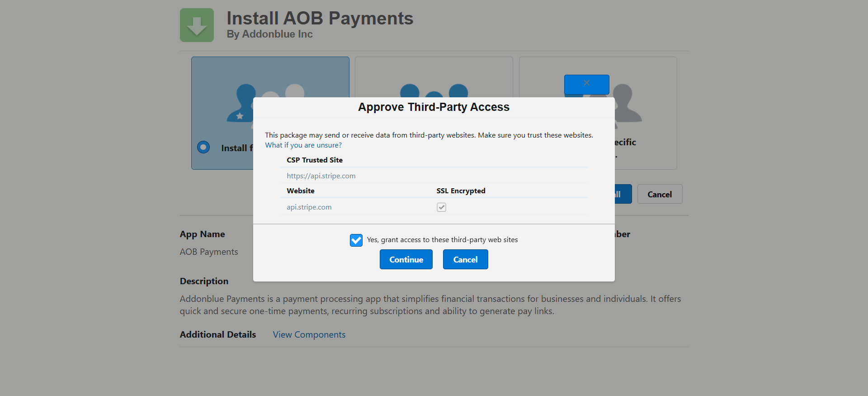Click the blue Cancel button in dialog
Screen dimensions: 868x396
coord(465,259)
